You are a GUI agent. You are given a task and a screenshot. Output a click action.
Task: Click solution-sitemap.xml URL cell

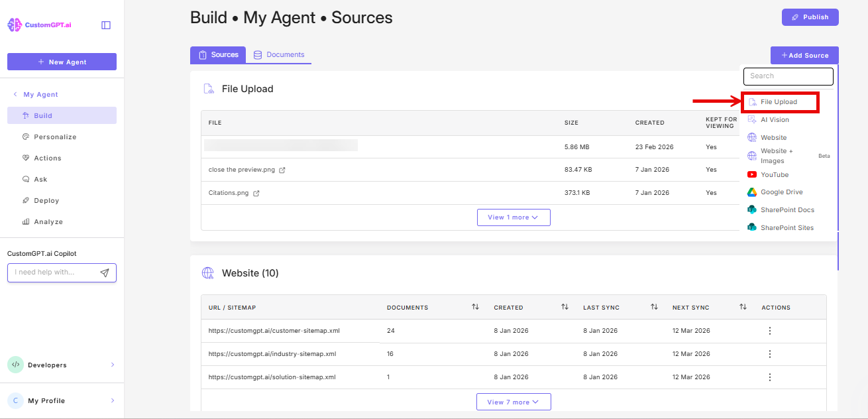tap(272, 377)
